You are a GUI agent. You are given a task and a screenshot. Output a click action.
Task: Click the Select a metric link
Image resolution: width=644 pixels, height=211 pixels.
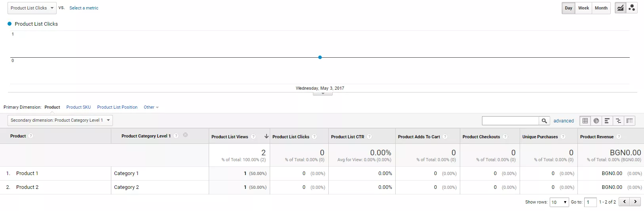tap(84, 8)
